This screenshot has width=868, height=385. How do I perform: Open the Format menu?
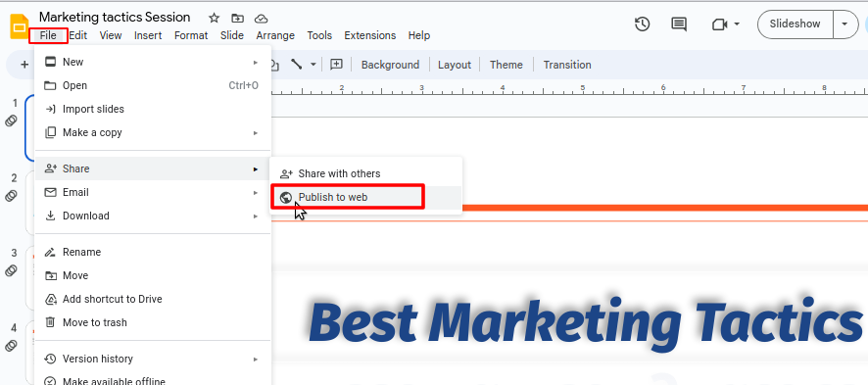(x=191, y=35)
